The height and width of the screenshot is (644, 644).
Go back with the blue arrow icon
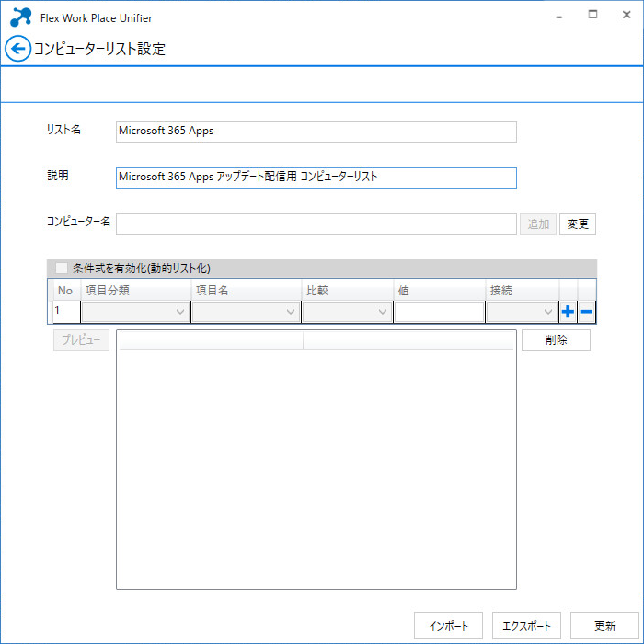(x=17, y=49)
